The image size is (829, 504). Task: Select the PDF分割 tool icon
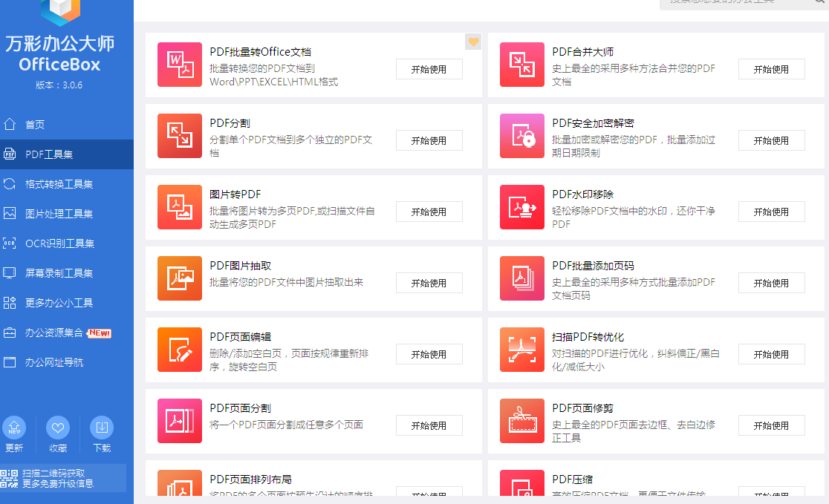(x=180, y=136)
